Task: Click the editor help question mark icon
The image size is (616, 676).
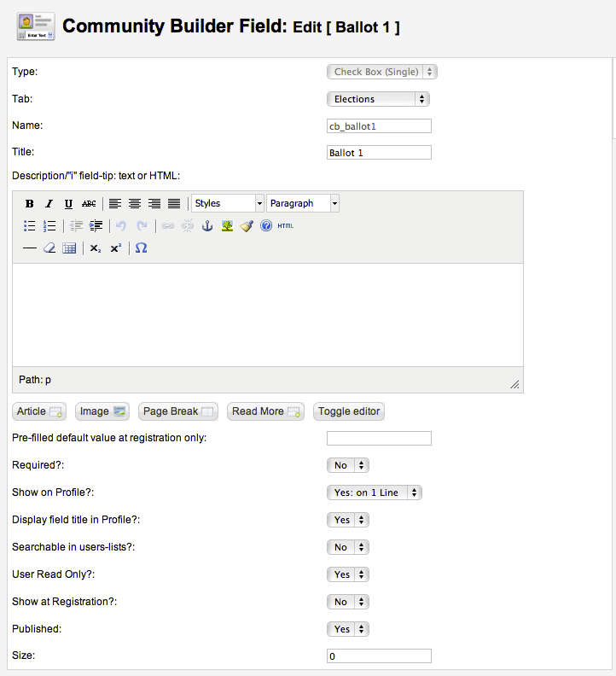Action: point(266,226)
